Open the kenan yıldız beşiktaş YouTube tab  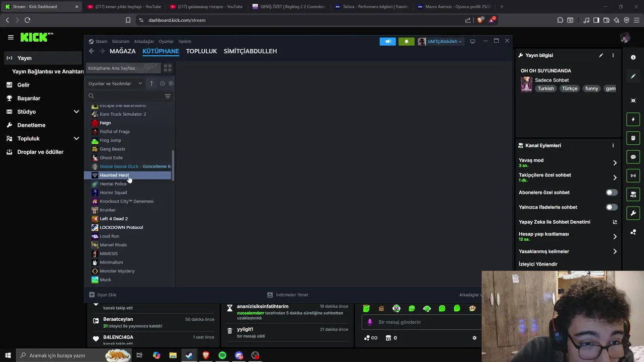123,7
